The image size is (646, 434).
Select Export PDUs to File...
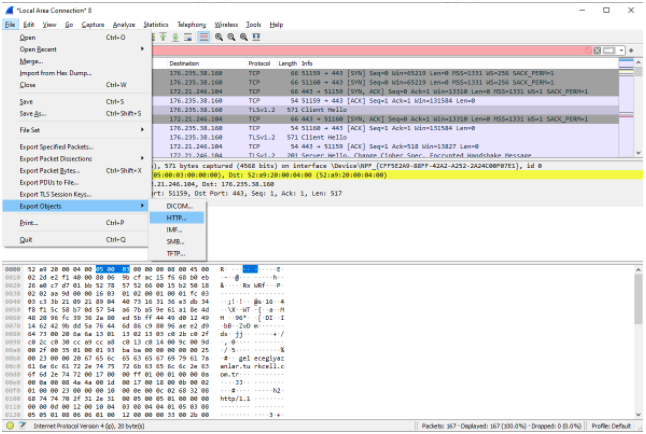[x=76, y=183]
